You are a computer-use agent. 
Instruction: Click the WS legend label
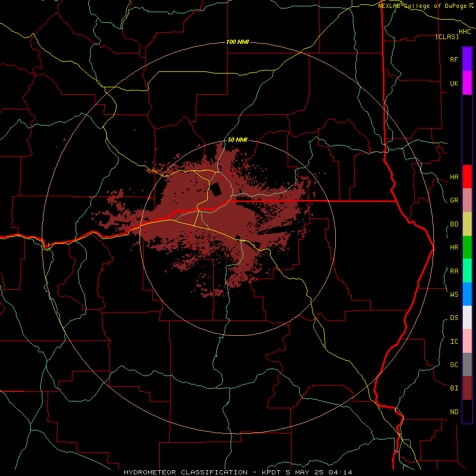454,294
